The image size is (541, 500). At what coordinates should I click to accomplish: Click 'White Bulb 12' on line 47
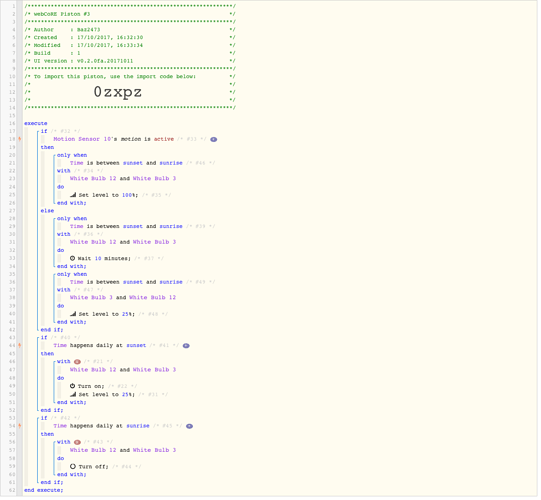pos(94,371)
